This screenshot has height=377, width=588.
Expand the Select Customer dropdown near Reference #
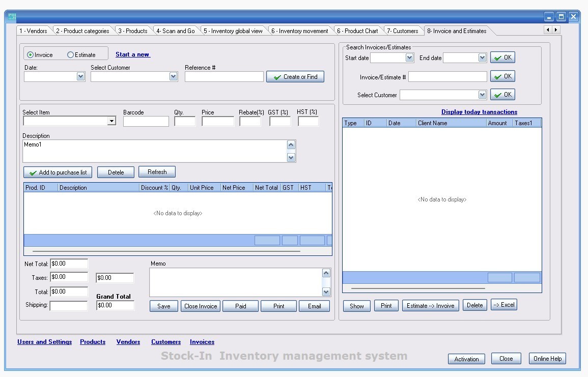tap(173, 76)
